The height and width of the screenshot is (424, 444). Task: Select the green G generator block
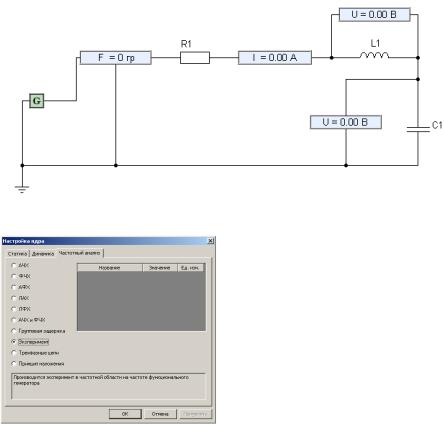pyautogui.click(x=37, y=101)
